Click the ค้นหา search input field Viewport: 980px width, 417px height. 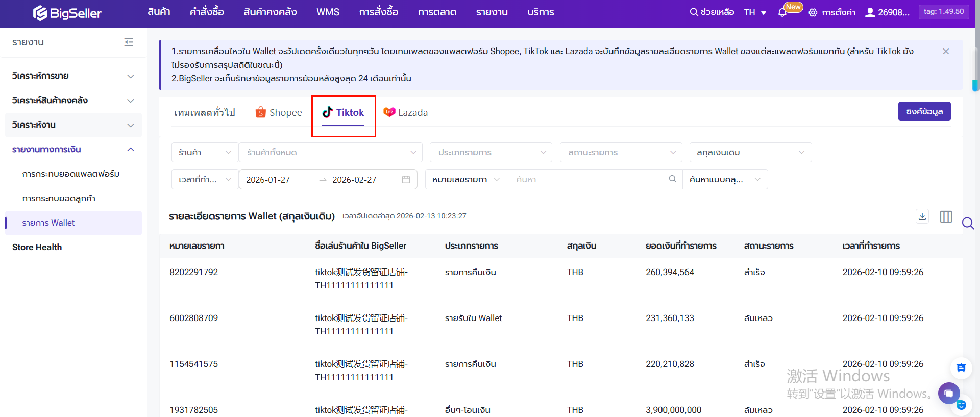587,180
